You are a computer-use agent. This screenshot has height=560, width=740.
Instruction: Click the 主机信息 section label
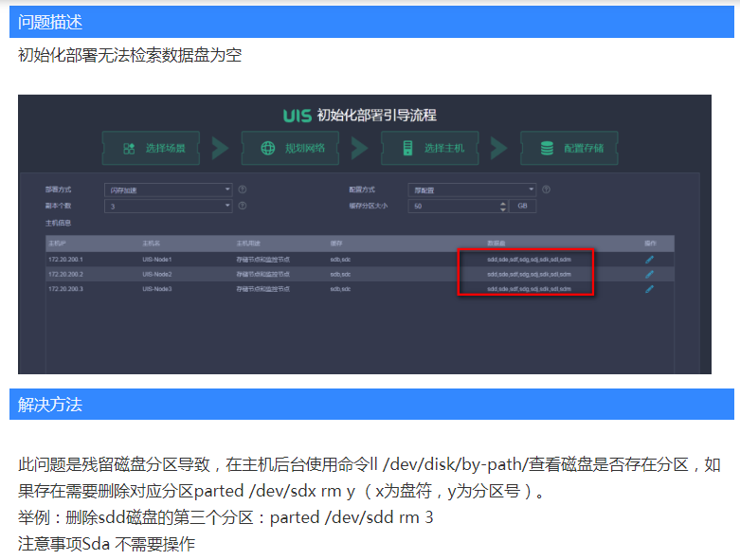point(58,223)
